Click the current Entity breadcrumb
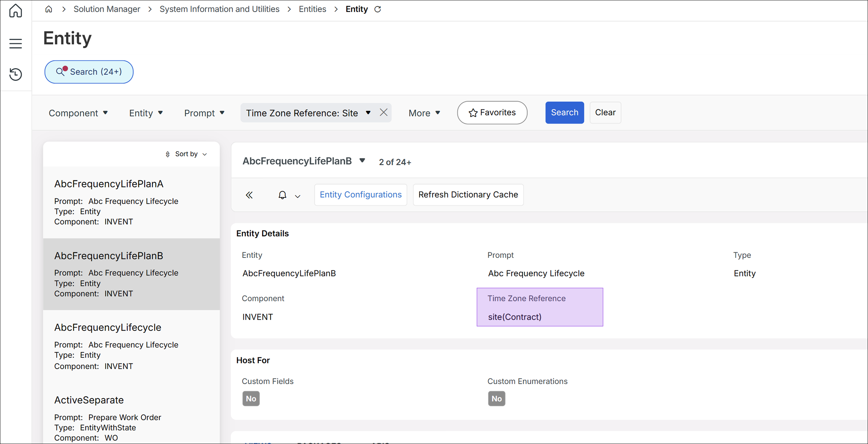This screenshot has width=868, height=444. tap(356, 9)
